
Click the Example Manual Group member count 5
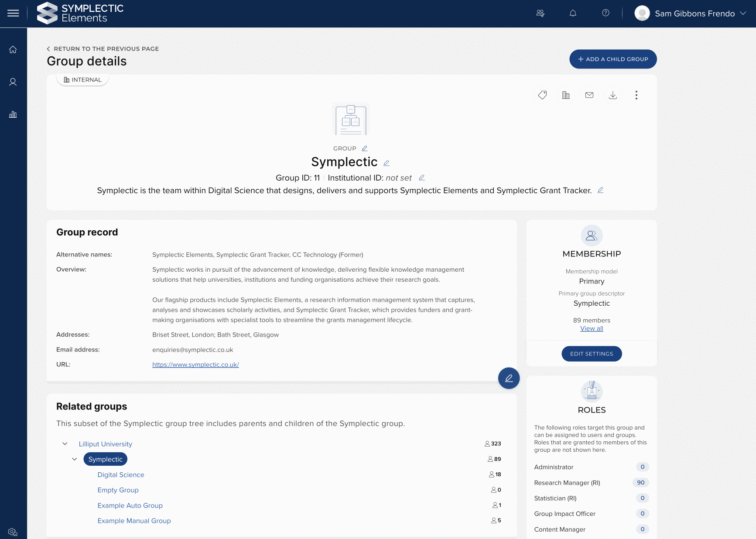[x=496, y=520]
